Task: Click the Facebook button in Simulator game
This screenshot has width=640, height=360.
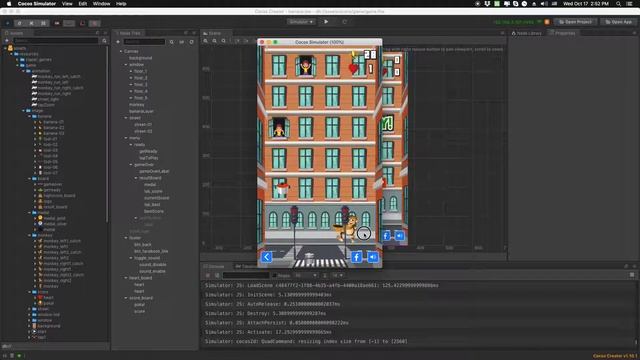Action: click(x=356, y=257)
